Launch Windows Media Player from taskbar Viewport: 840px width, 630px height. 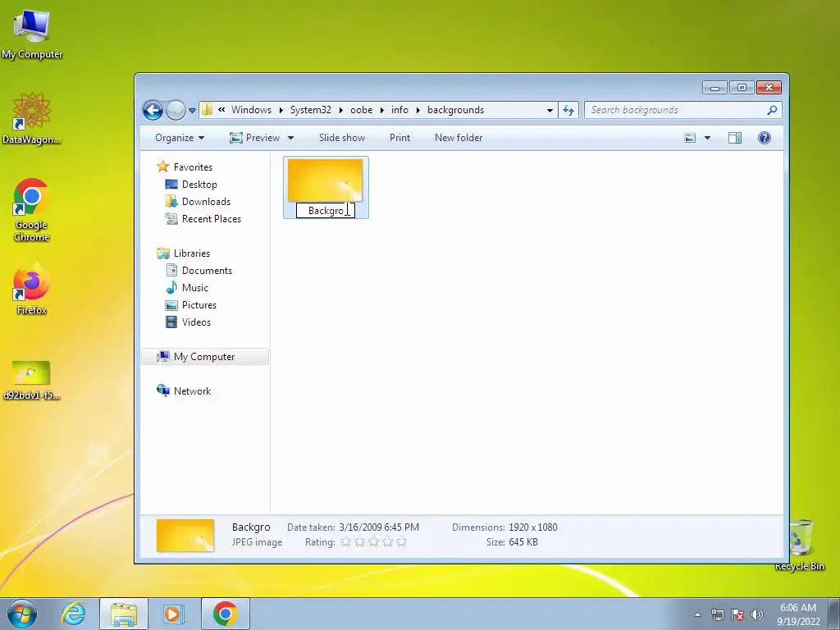(x=172, y=614)
